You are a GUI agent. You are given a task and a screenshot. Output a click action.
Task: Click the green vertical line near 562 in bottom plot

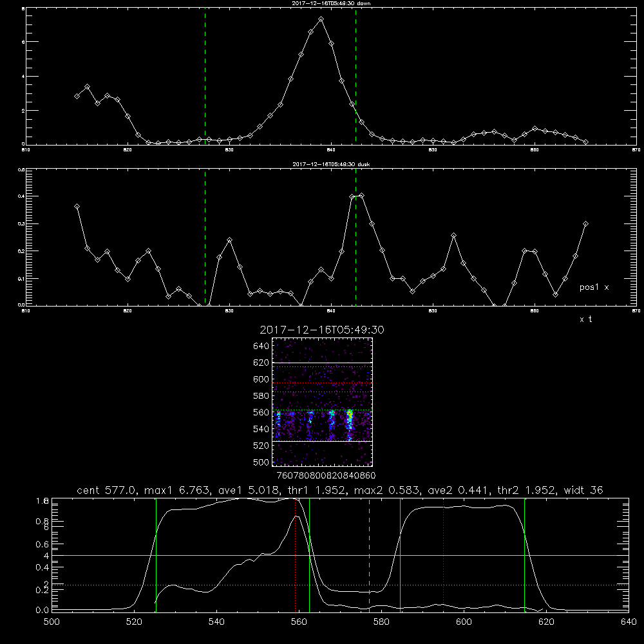tap(309, 555)
